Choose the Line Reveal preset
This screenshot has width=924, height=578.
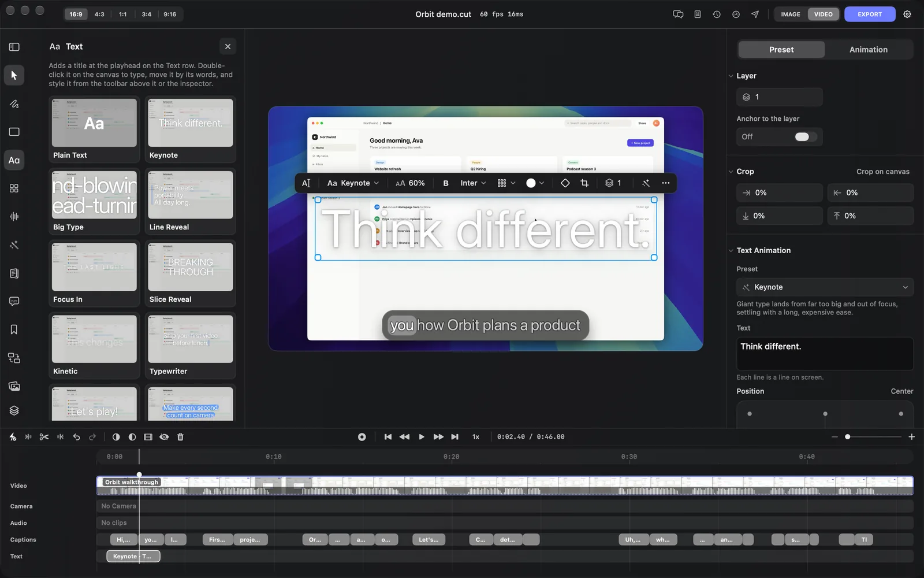pyautogui.click(x=191, y=201)
